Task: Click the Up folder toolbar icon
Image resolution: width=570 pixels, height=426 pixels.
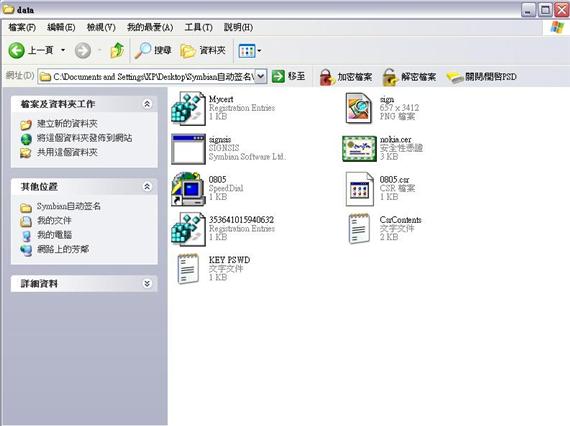Action: click(117, 50)
